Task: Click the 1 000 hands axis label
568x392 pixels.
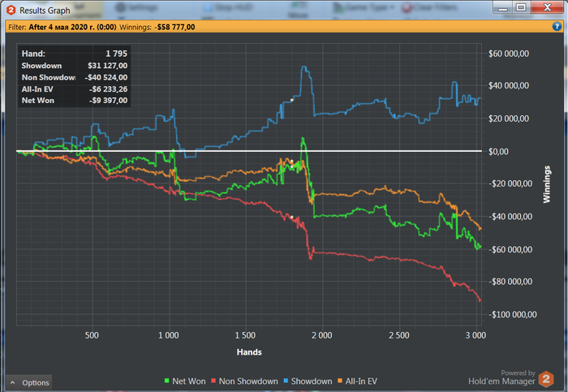Action: pyautogui.click(x=169, y=335)
